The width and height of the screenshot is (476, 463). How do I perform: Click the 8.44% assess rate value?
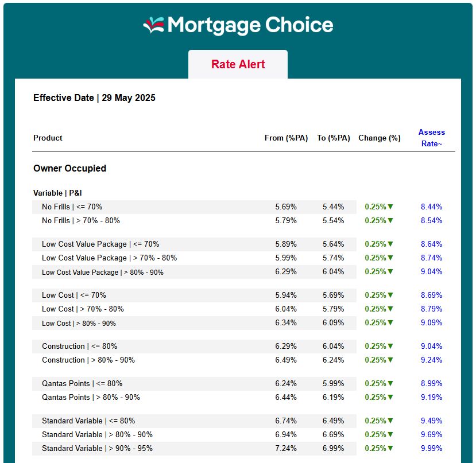(x=431, y=207)
